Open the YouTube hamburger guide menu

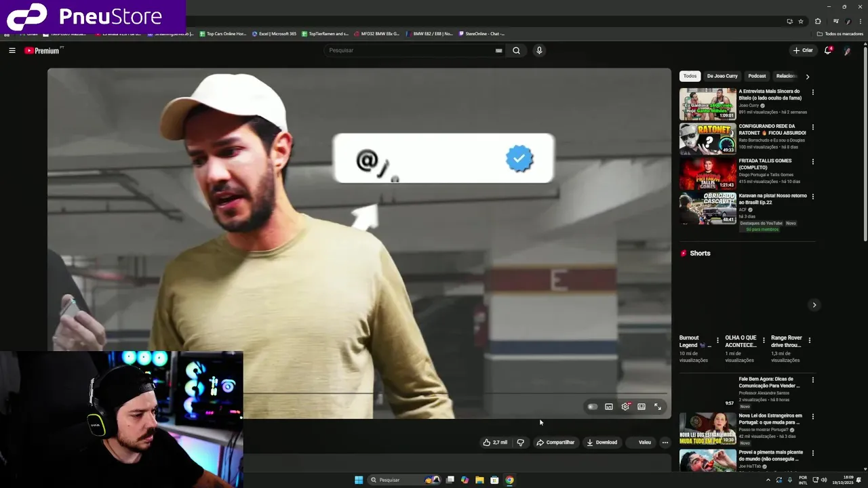click(x=12, y=50)
